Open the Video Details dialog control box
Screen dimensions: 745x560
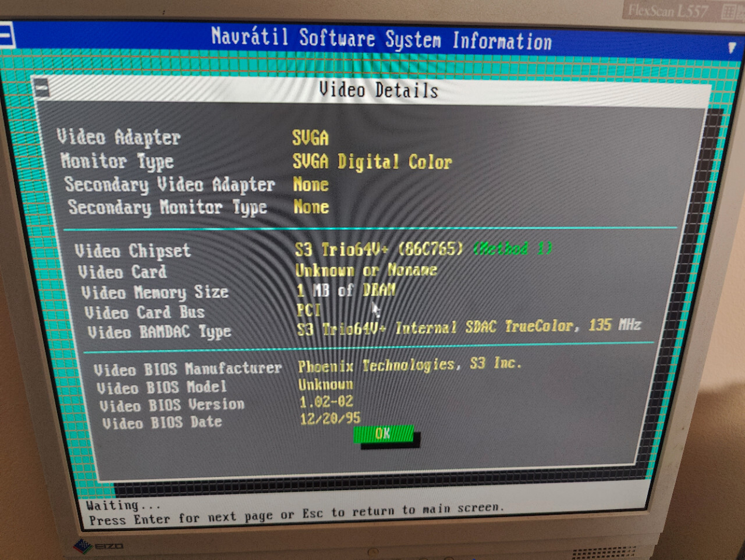point(42,88)
